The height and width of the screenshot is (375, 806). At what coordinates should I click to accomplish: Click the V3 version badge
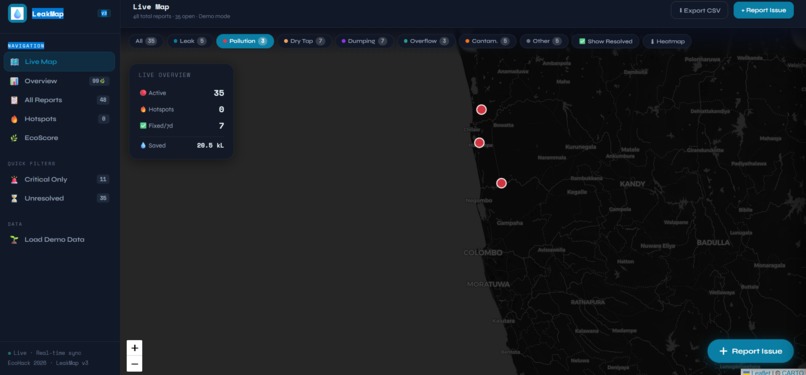pos(104,13)
